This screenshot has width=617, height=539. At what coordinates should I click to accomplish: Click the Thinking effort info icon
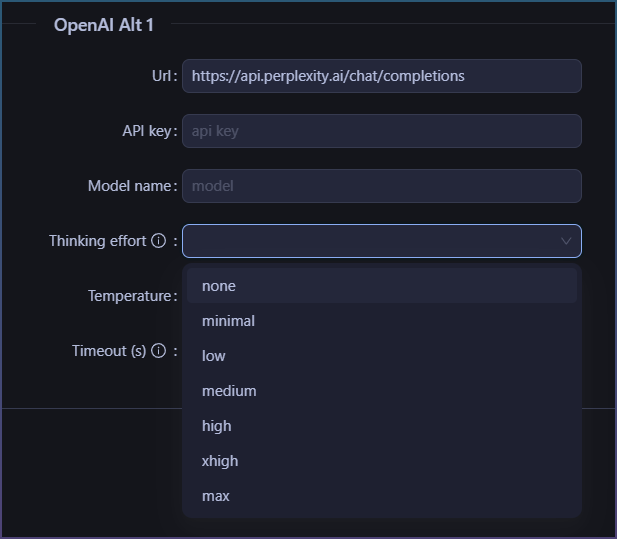159,241
